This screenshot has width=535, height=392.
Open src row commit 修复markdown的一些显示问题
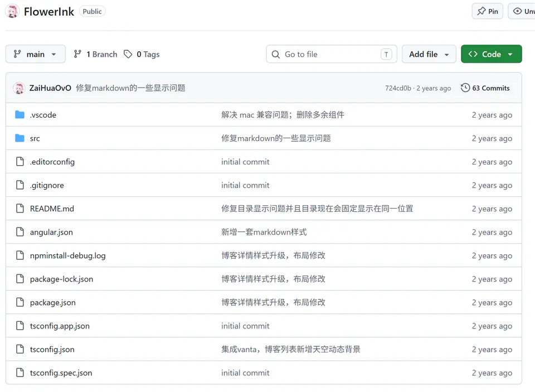pyautogui.click(x=276, y=138)
